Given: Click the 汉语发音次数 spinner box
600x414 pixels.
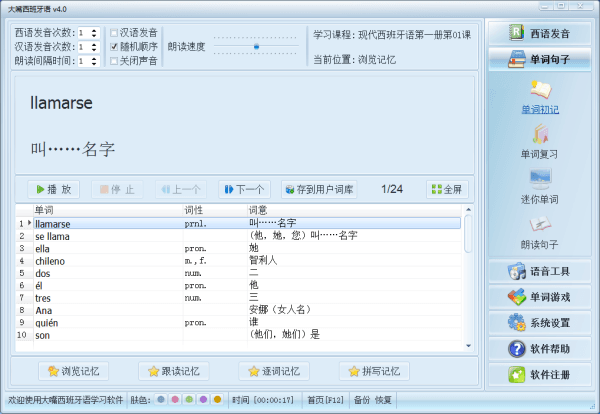Looking at the screenshot, I should point(85,47).
